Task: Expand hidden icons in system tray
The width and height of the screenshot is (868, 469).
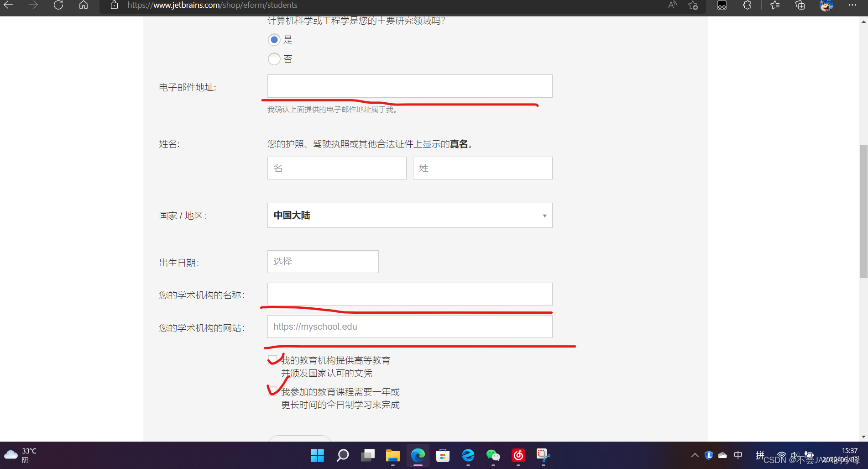Action: (x=695, y=455)
